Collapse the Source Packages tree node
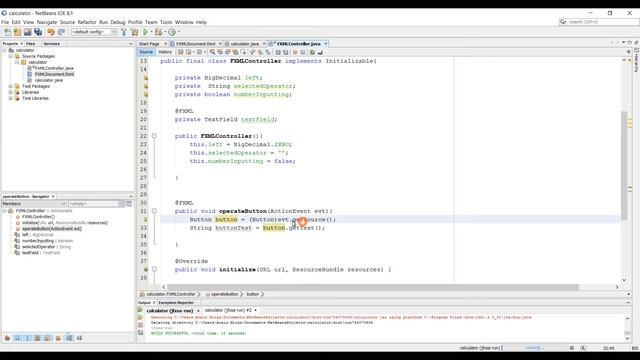The height and width of the screenshot is (360, 640). tap(11, 56)
